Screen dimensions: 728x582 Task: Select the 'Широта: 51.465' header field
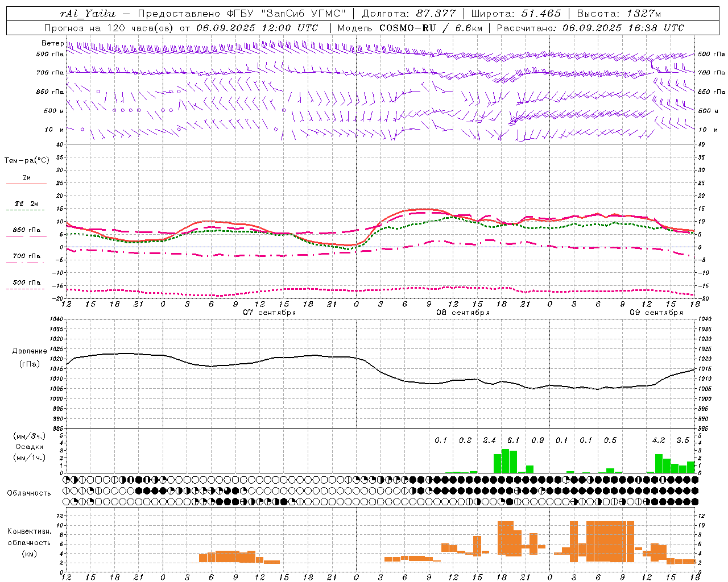515,14
